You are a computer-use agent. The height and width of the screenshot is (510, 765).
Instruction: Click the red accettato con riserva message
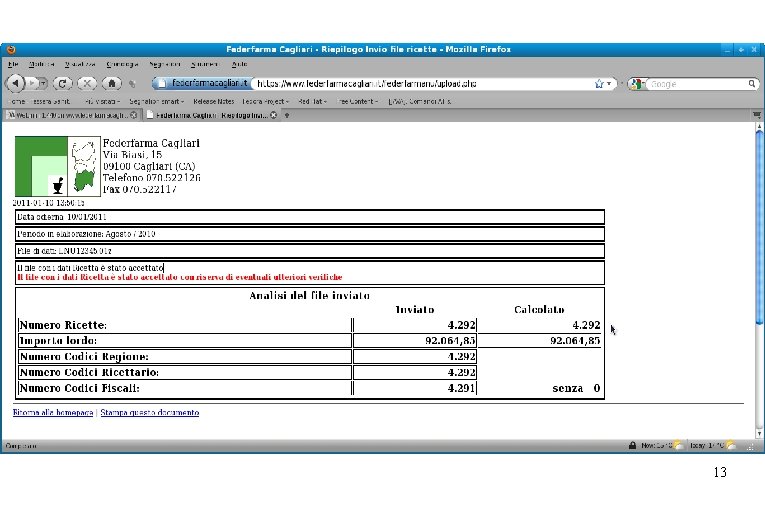pyautogui.click(x=180, y=277)
